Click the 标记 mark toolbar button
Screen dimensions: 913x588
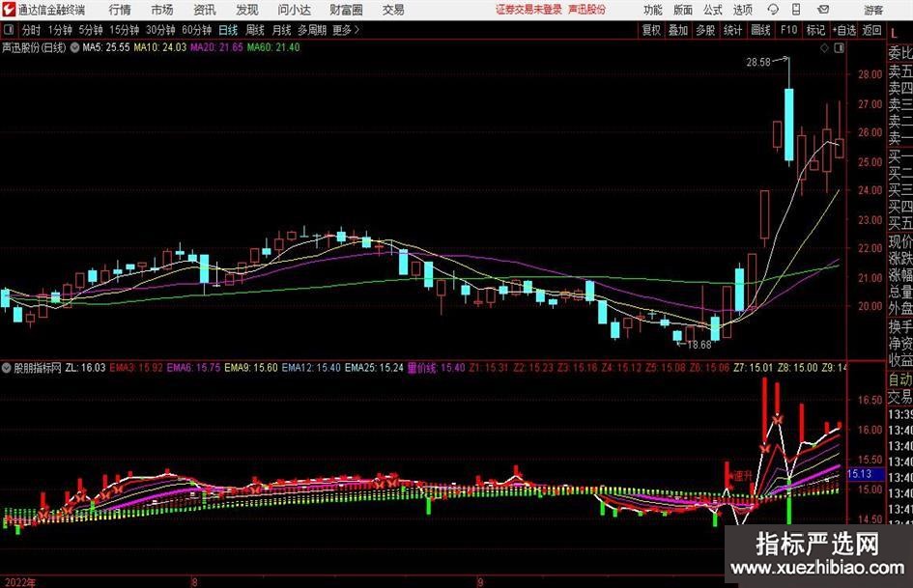pos(815,30)
